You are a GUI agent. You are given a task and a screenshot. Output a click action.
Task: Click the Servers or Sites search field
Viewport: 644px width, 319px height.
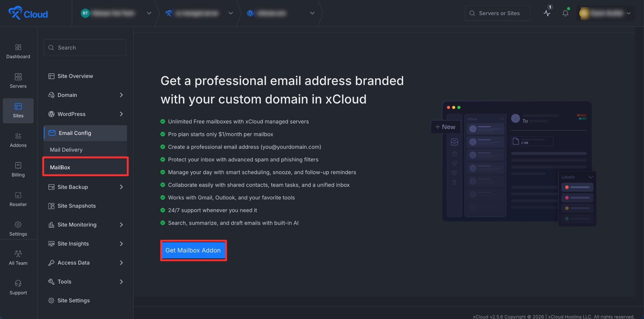pos(497,13)
